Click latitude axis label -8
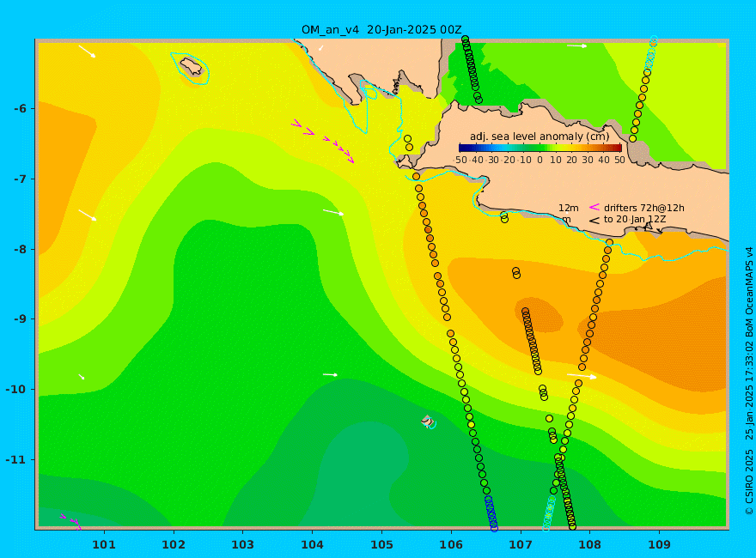The image size is (756, 558). [x=21, y=249]
